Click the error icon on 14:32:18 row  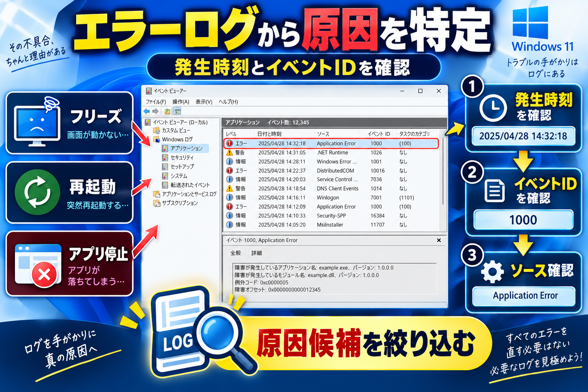(230, 144)
